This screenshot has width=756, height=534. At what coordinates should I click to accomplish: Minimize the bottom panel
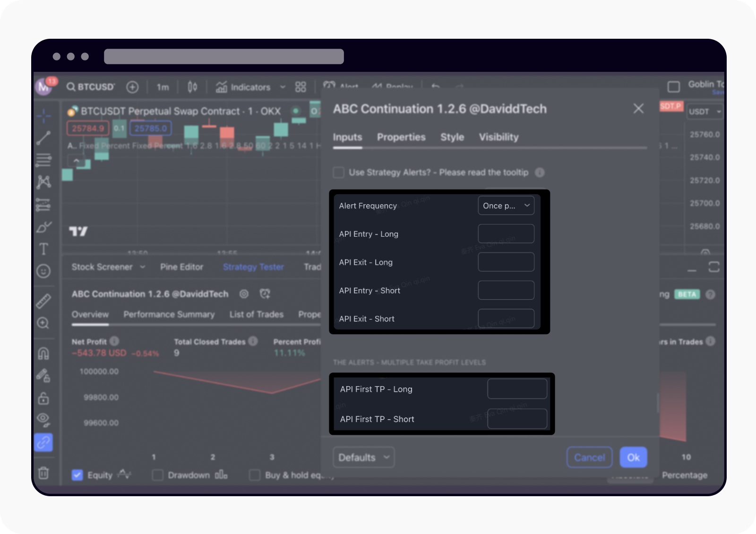click(692, 271)
